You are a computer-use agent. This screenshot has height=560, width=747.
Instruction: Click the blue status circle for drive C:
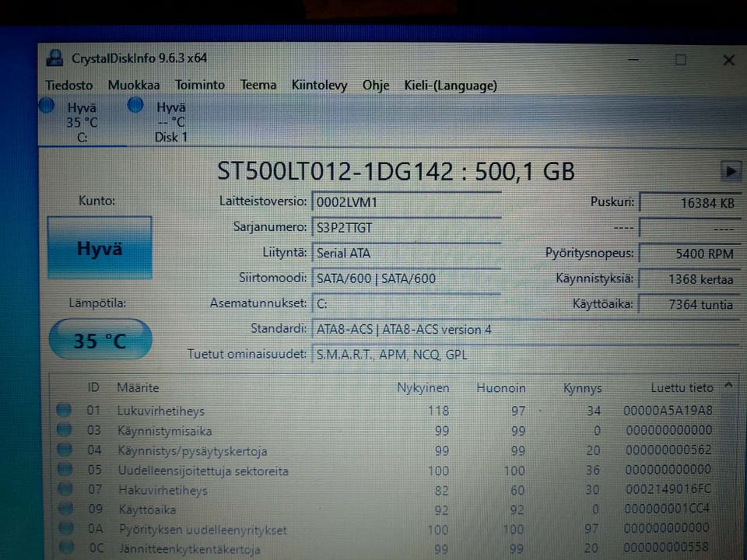47,105
